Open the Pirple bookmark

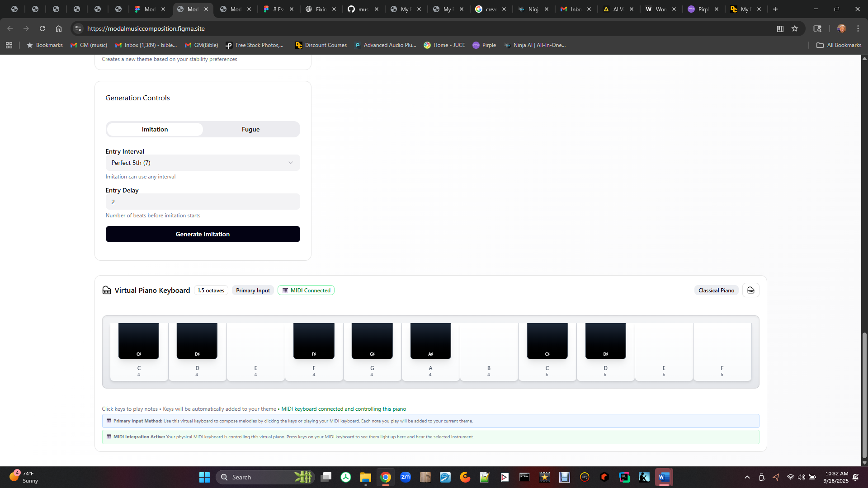(484, 45)
